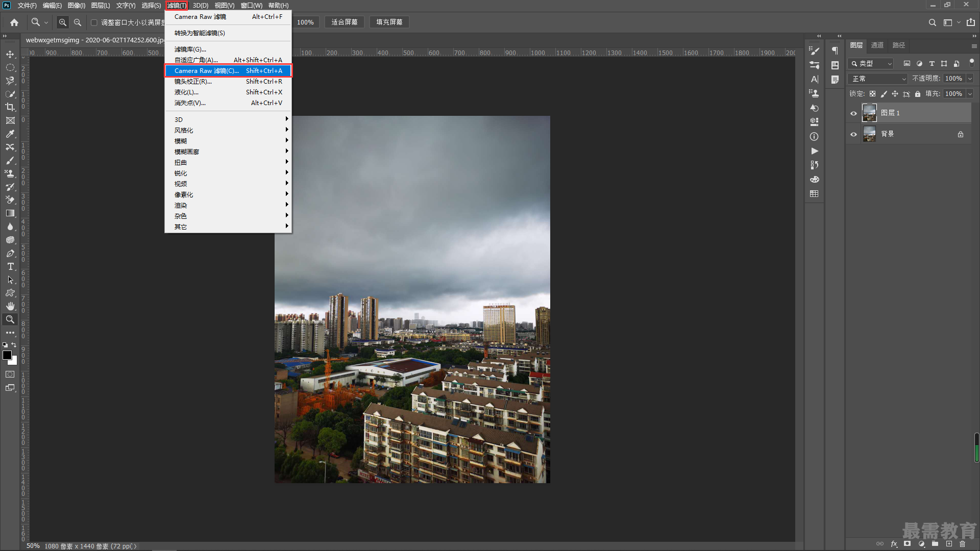The image size is (980, 551).
Task: Select the Horizontal Type tool
Action: [10, 266]
